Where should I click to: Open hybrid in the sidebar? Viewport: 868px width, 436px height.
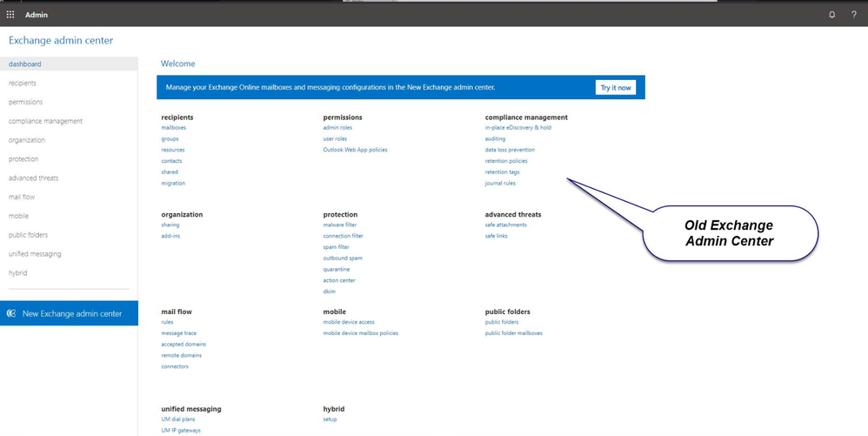[x=17, y=272]
